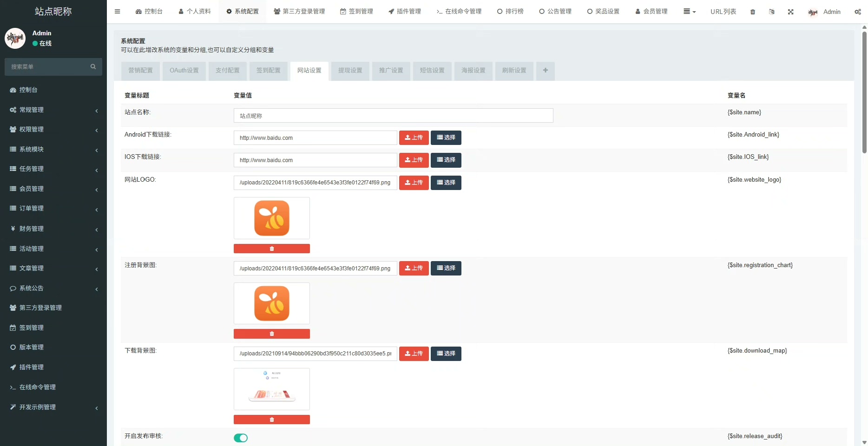
Task: Open the Admin user menu in the top bar
Action: (x=824, y=12)
